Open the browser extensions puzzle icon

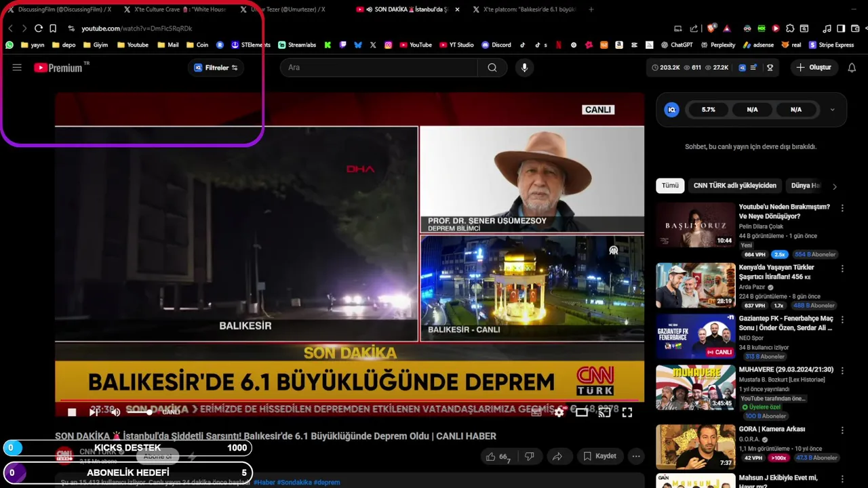(x=790, y=28)
